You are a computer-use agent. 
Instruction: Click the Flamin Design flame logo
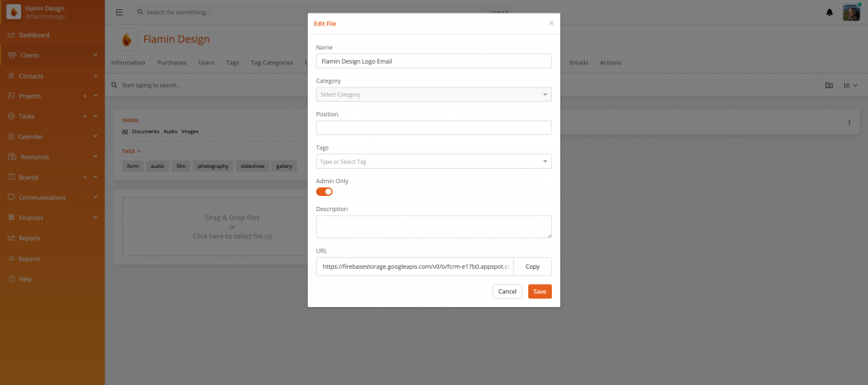[x=127, y=40]
